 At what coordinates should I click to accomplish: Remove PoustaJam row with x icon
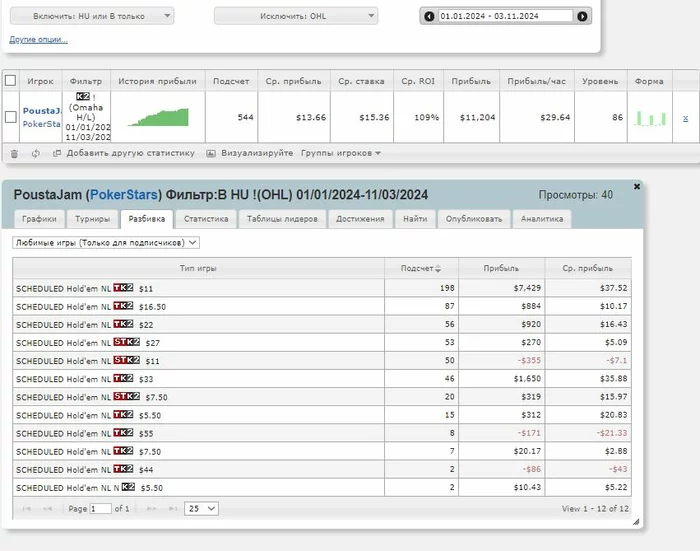(685, 118)
